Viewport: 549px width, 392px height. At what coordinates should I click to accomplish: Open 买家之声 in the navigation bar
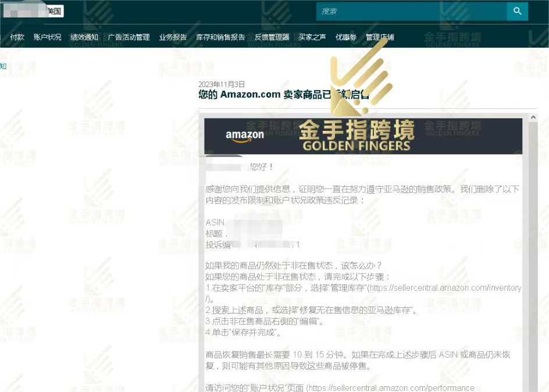(x=312, y=37)
